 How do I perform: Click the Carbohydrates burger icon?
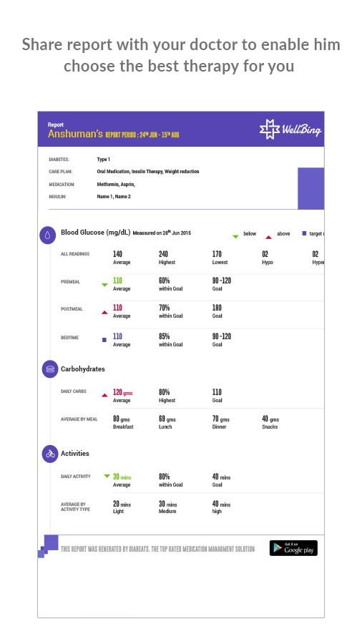(x=50, y=369)
